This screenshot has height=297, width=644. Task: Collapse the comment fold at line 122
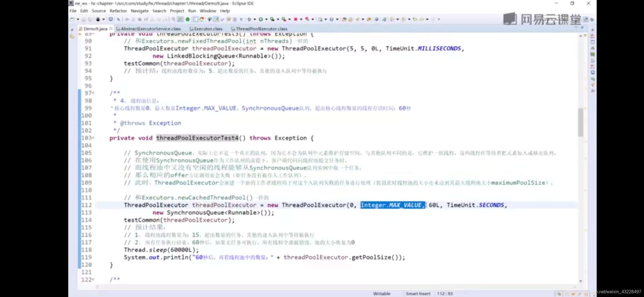[94, 280]
